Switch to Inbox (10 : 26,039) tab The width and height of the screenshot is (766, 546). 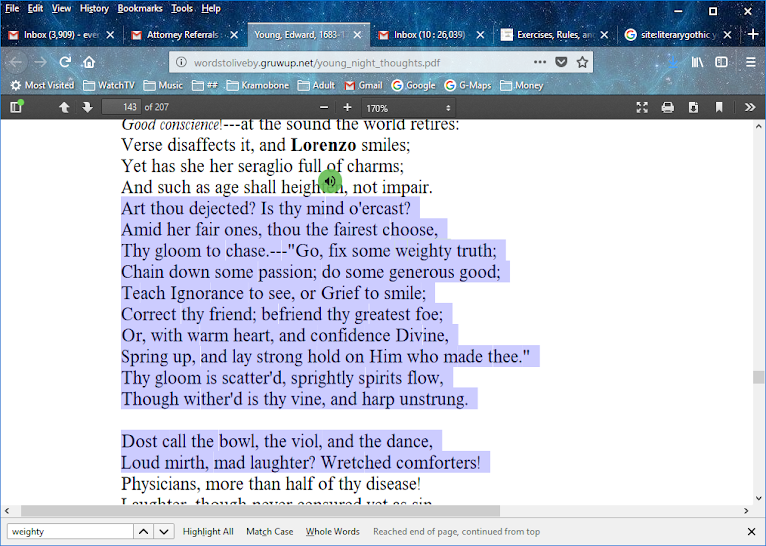pyautogui.click(x=431, y=35)
